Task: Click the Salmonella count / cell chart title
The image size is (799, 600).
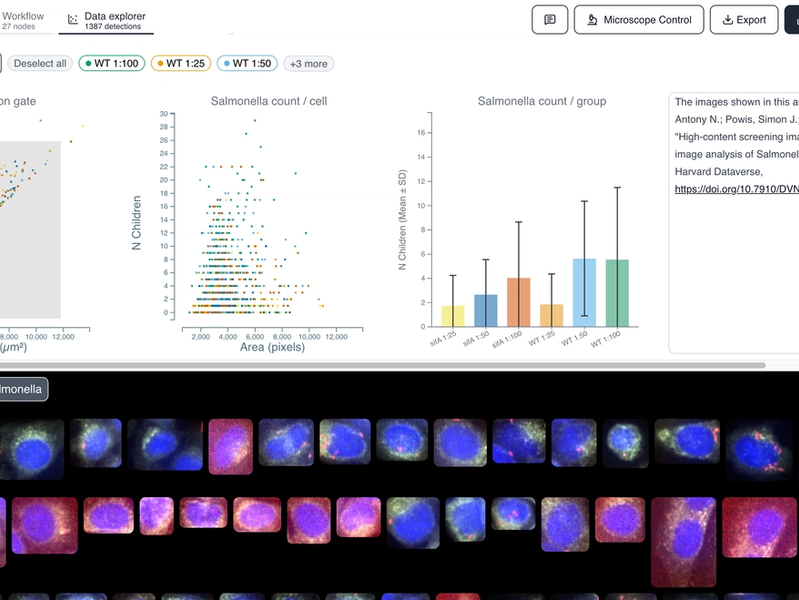Action: click(269, 101)
